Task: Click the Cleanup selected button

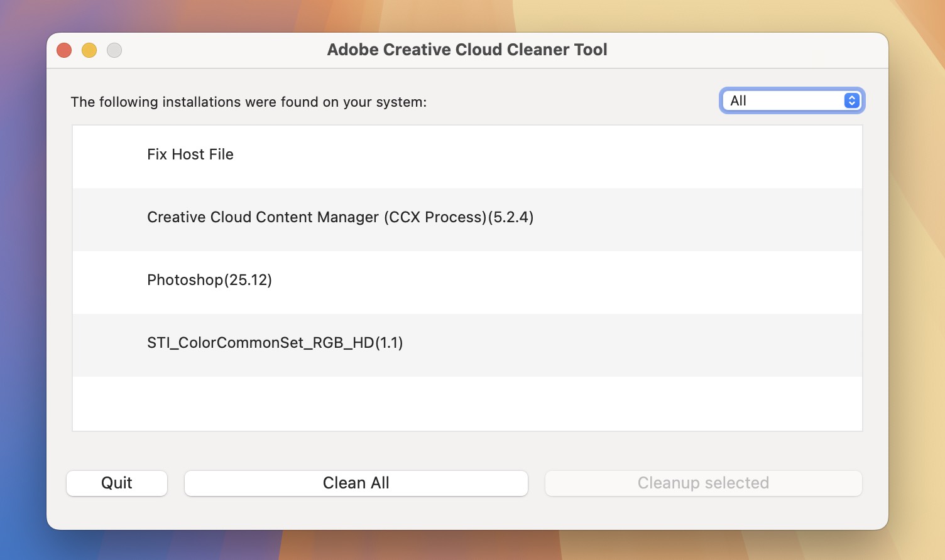Action: [703, 483]
